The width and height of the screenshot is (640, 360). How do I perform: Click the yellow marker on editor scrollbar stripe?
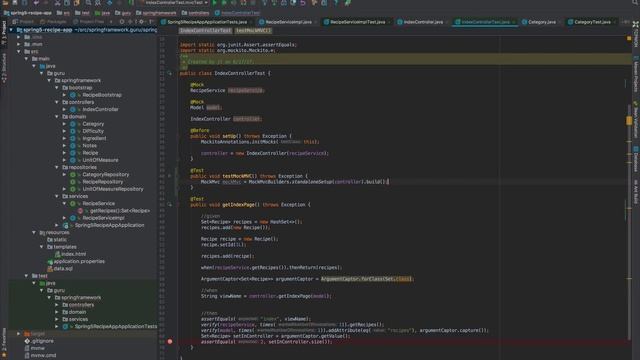coord(629,120)
